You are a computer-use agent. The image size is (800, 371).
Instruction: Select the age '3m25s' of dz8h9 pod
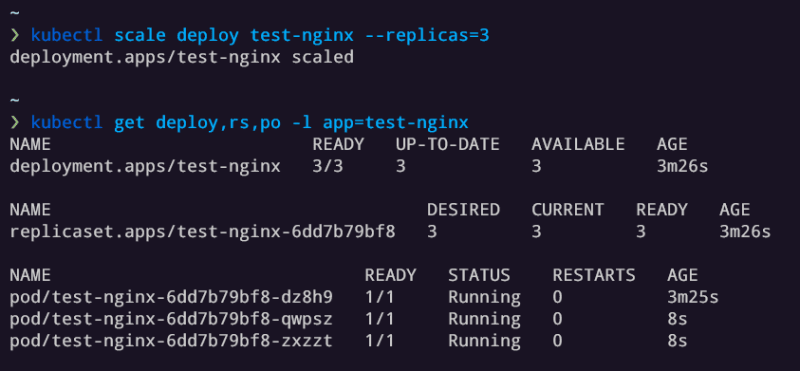point(693,297)
